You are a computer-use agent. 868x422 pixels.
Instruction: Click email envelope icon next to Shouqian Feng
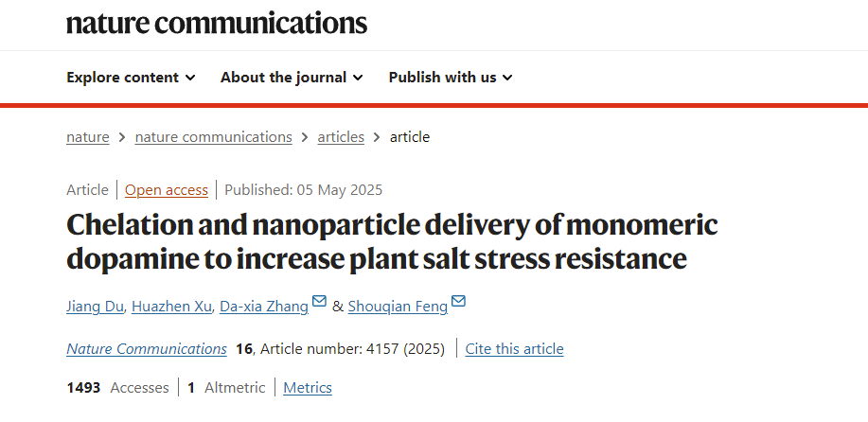(x=458, y=303)
